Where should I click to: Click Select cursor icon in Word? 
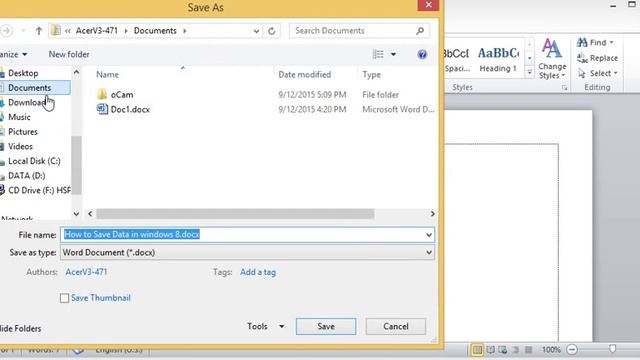582,73
